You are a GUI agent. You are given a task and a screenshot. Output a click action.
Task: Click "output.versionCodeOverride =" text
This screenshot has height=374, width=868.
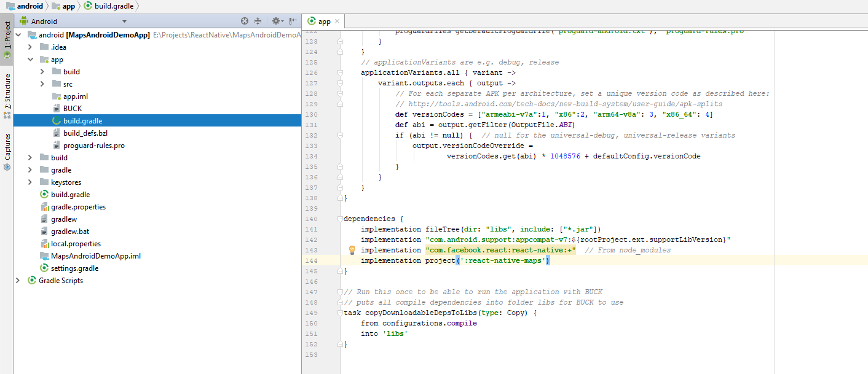[x=473, y=146]
